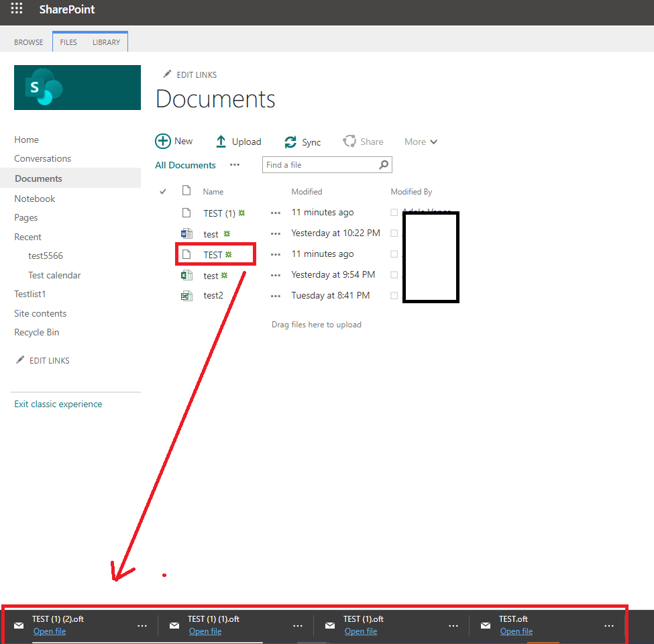Click the Exit classic experience link
Image resolution: width=654 pixels, height=644 pixels.
pos(58,403)
